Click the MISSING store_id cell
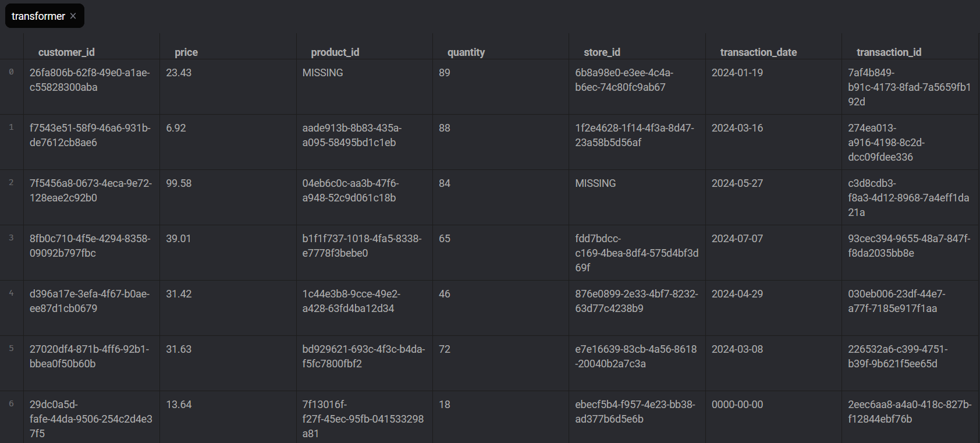980x443 pixels. pyautogui.click(x=595, y=183)
